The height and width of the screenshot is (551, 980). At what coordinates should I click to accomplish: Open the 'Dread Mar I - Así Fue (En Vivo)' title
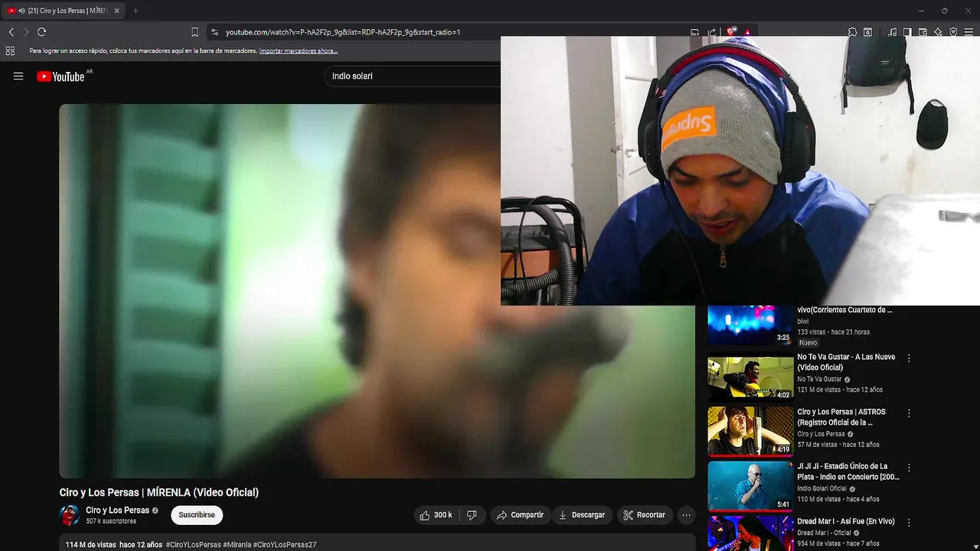pyautogui.click(x=846, y=521)
